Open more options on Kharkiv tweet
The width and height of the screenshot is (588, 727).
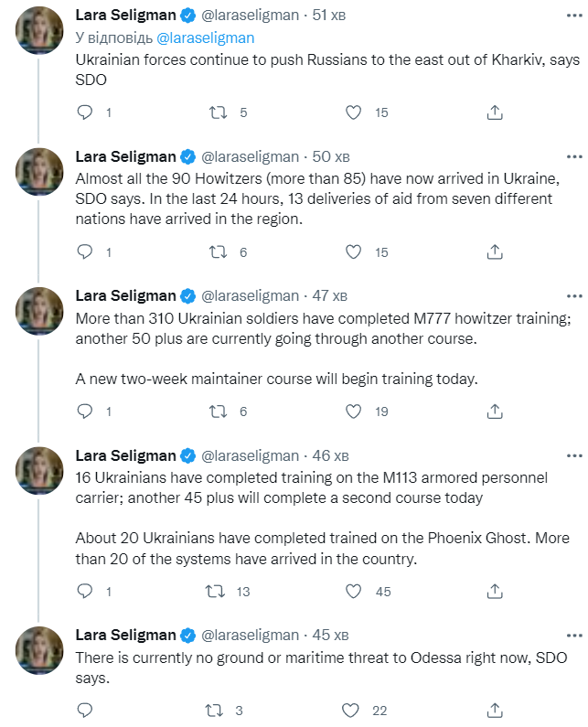point(573,16)
